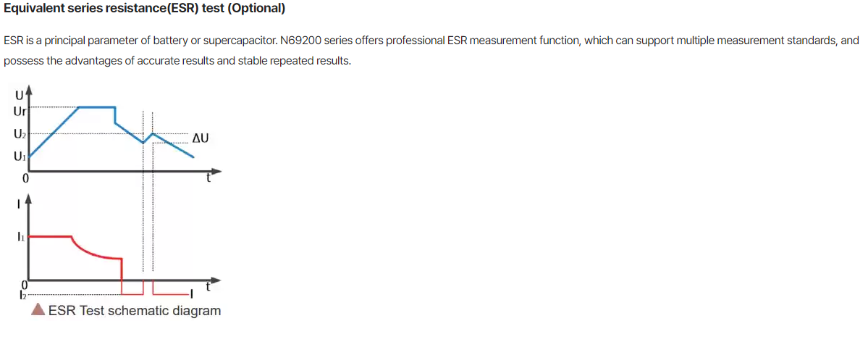Click the upward arrowhead of U axis
This screenshot has height=363, width=868.
tap(29, 91)
